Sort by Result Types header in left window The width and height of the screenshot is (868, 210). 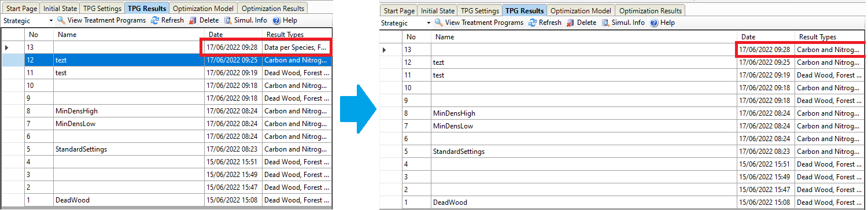[297, 35]
